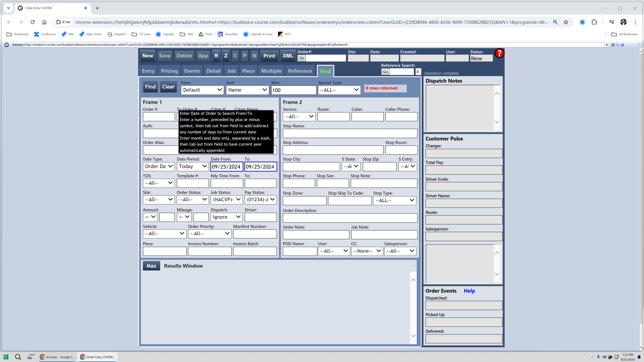The height and width of the screenshot is (362, 644).
Task: Click the Date From input field
Action: click(227, 167)
